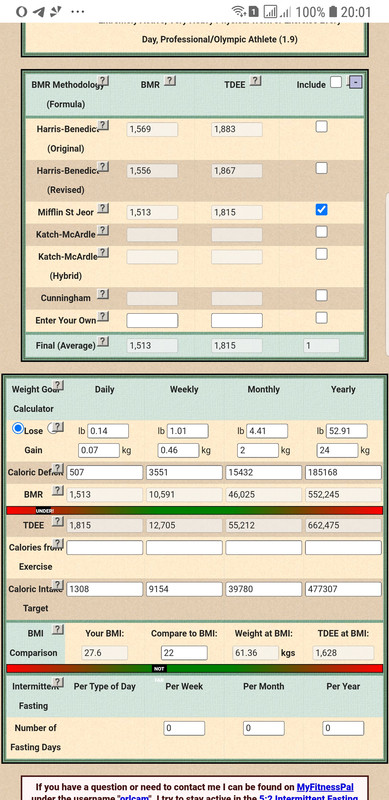Open help icon for Caloric Deficit row

58,468
